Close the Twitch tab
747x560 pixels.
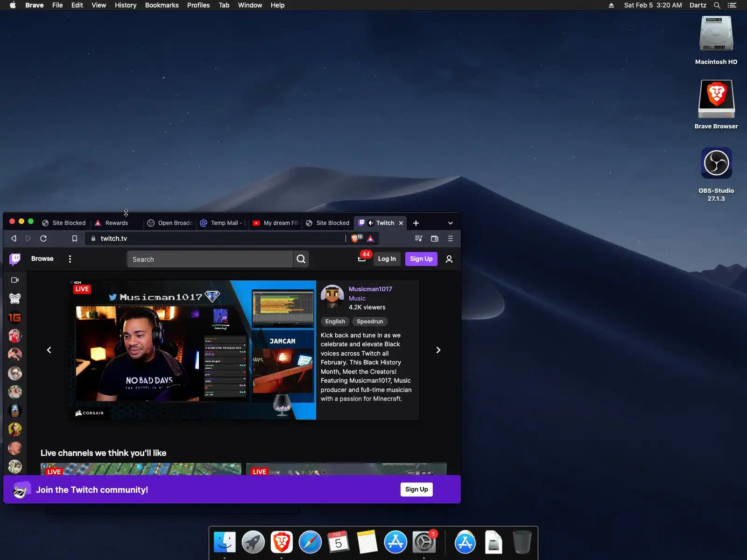[401, 223]
